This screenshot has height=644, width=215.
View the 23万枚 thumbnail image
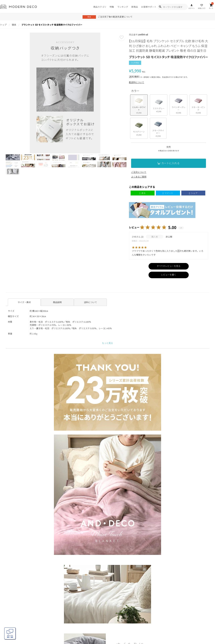tap(28, 157)
